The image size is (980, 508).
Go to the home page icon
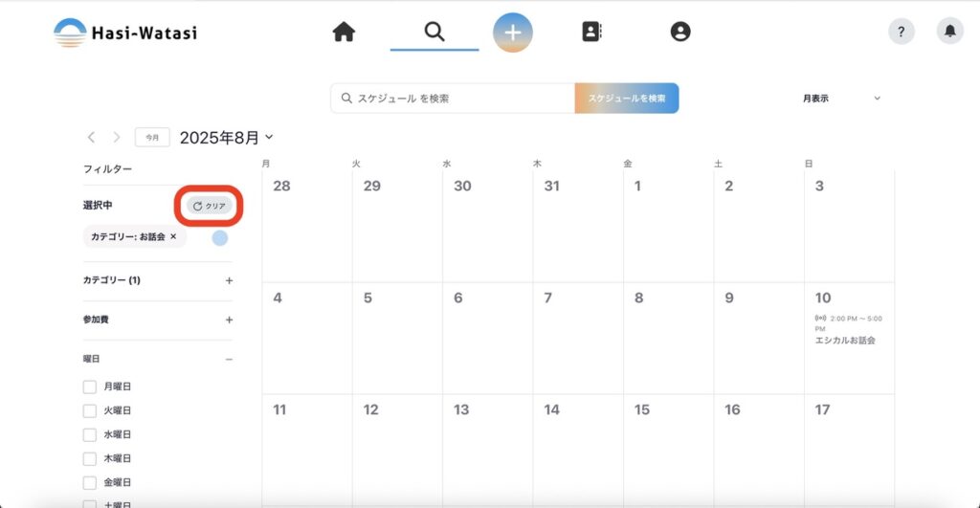(x=344, y=33)
